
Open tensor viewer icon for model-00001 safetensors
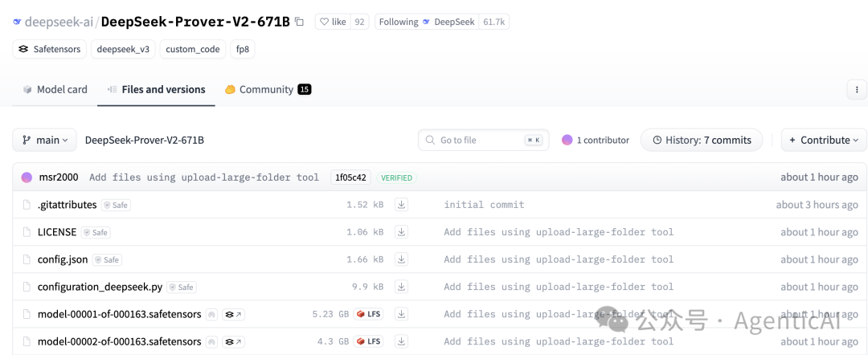(234, 314)
